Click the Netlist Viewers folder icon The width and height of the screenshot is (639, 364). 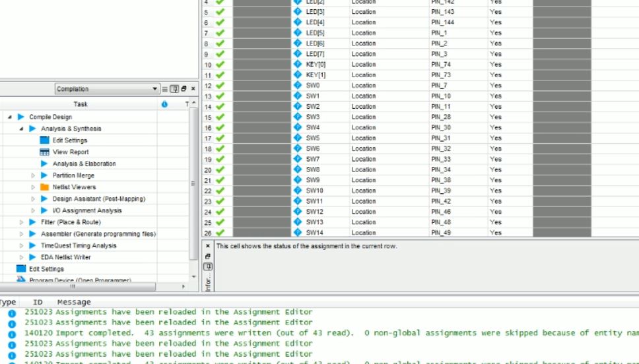pos(44,187)
